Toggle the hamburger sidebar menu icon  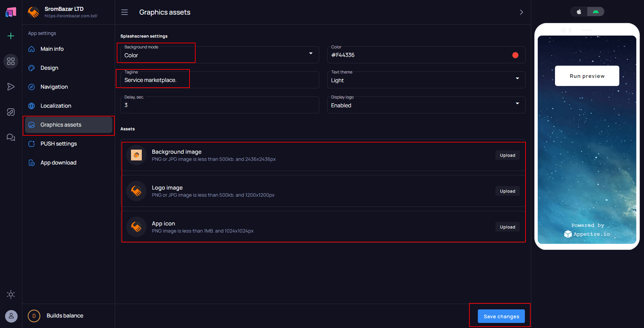(125, 12)
